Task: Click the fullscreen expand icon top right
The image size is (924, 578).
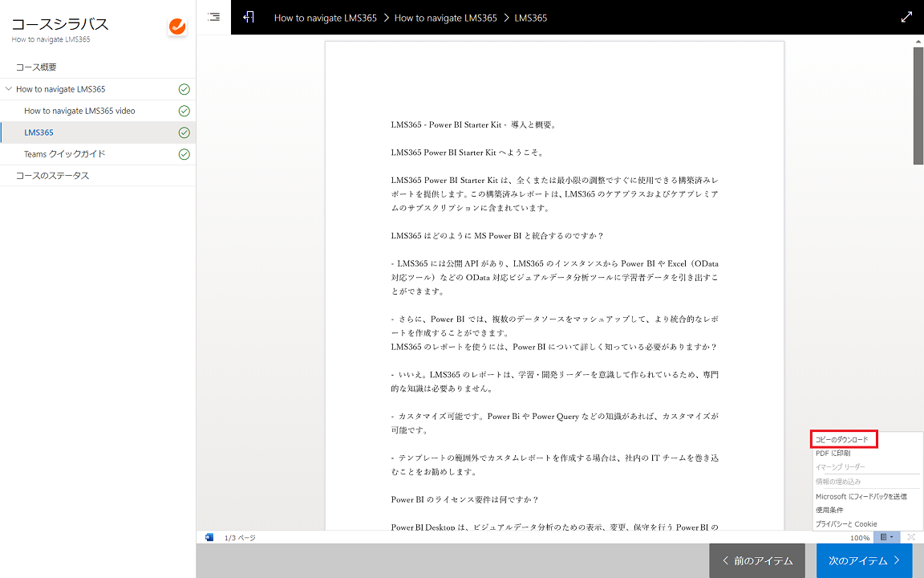Action: (906, 16)
